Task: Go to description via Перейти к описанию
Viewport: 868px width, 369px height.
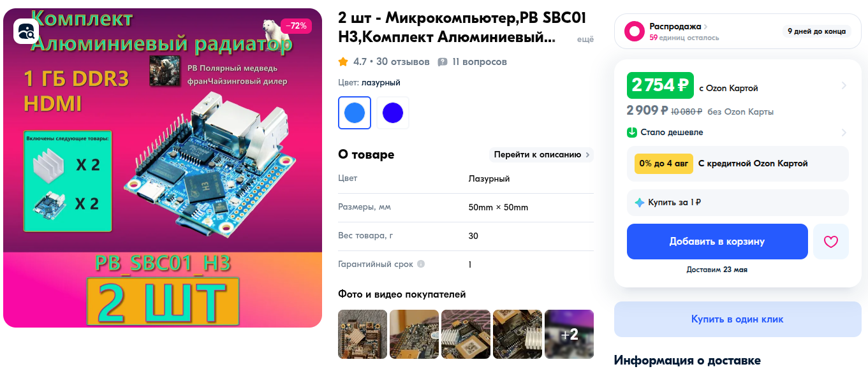Action: (x=541, y=155)
